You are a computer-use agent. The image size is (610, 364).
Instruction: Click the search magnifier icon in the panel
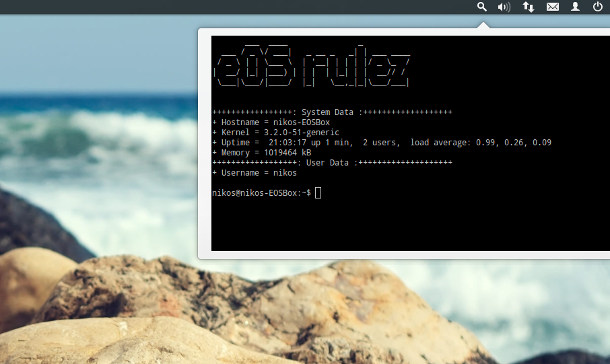click(481, 7)
